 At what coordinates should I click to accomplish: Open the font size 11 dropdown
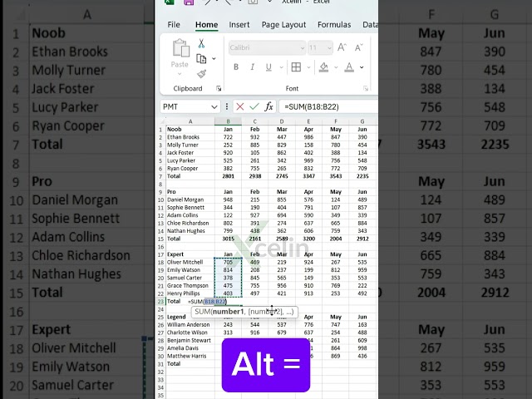tap(329, 48)
